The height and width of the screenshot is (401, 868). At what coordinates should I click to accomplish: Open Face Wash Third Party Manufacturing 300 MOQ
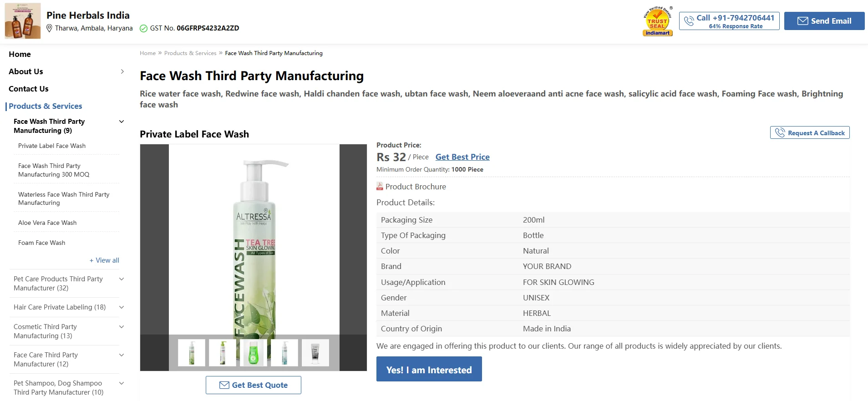[54, 170]
